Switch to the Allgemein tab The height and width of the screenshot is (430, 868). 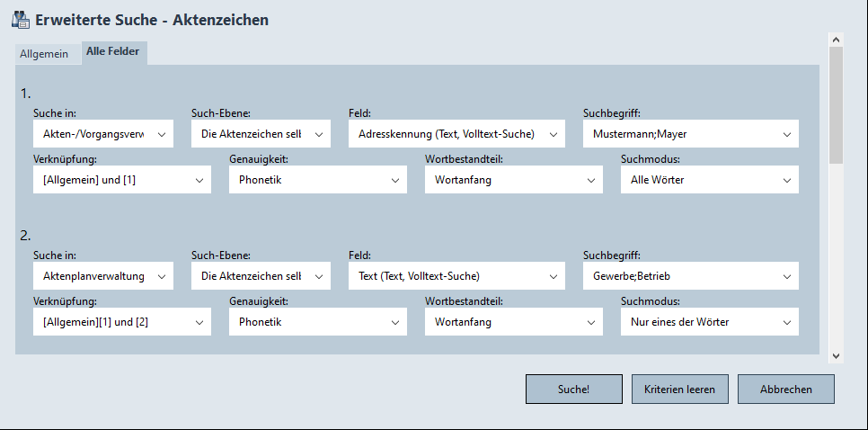tap(44, 54)
